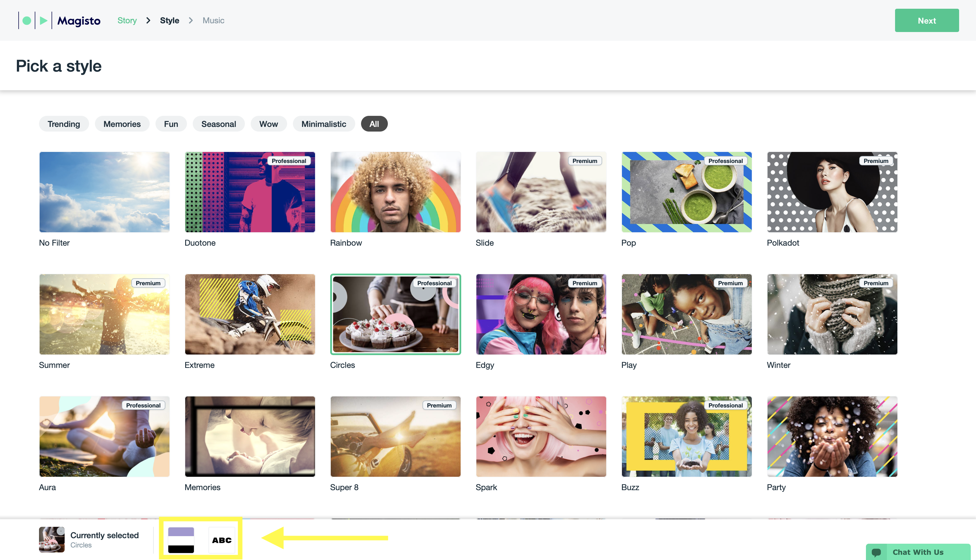Pick the Rainbow style thumbnail
The image size is (976, 560).
[x=395, y=192]
